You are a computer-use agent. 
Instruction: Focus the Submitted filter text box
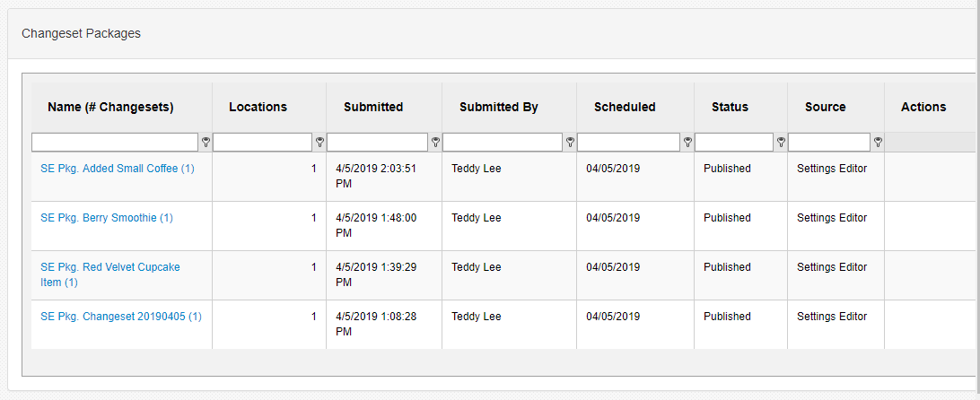378,143
